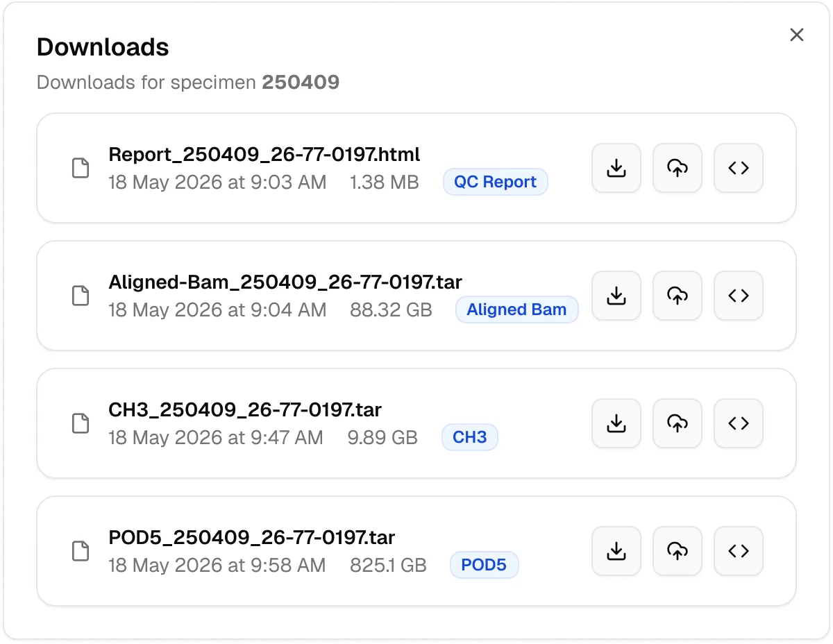The width and height of the screenshot is (833, 644).
Task: Click file icon beside Report_250409 html
Action: coord(81,168)
